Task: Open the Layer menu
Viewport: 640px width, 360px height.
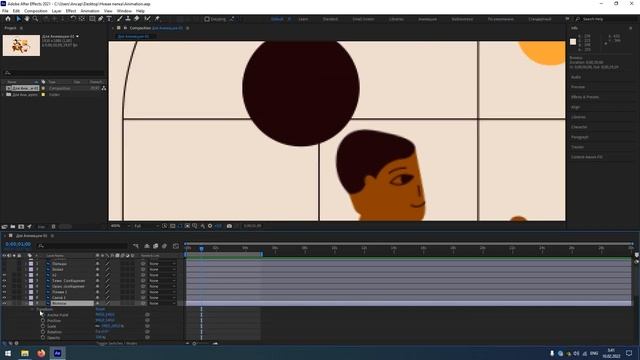Action: (56, 11)
